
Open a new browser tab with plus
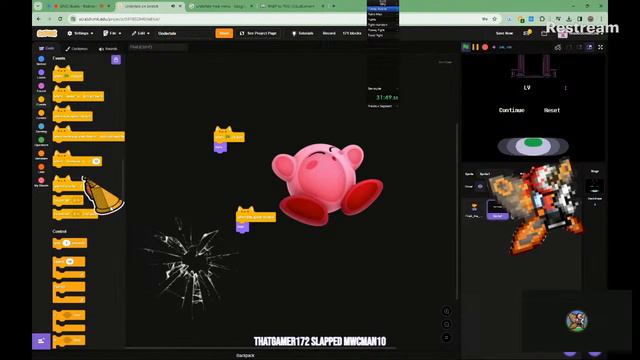point(333,6)
